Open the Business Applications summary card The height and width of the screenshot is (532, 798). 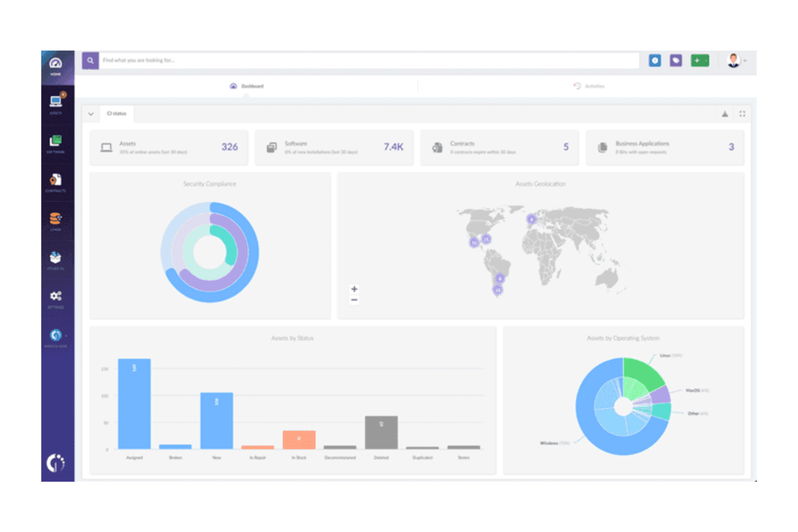tap(665, 147)
